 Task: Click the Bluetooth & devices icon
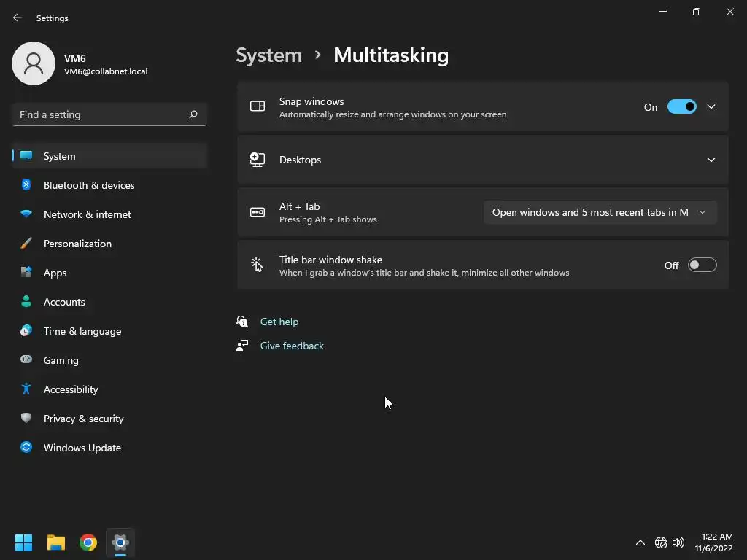[26, 185]
